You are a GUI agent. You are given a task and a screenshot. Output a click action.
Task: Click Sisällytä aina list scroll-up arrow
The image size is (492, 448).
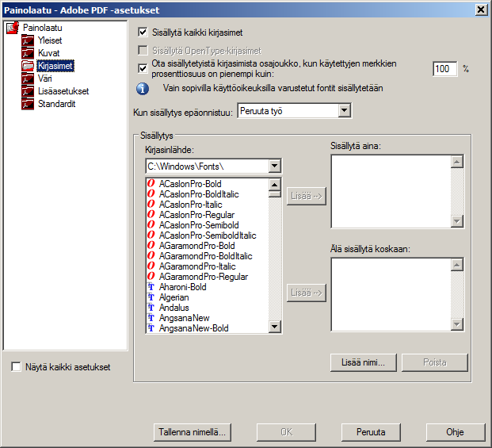click(457, 162)
